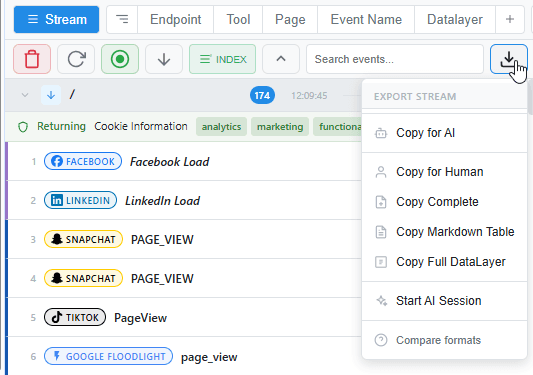Click the consent shield icon

coord(23,127)
